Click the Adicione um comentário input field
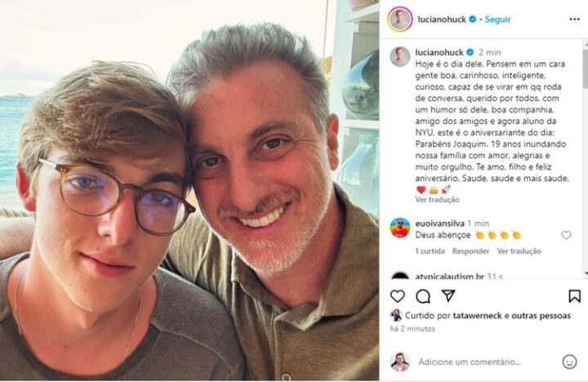 482,362
